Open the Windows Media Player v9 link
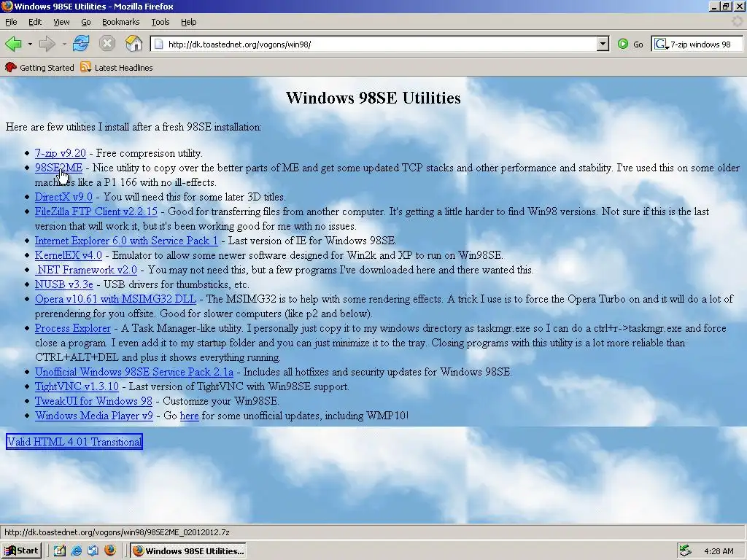747x560 pixels. point(94,416)
